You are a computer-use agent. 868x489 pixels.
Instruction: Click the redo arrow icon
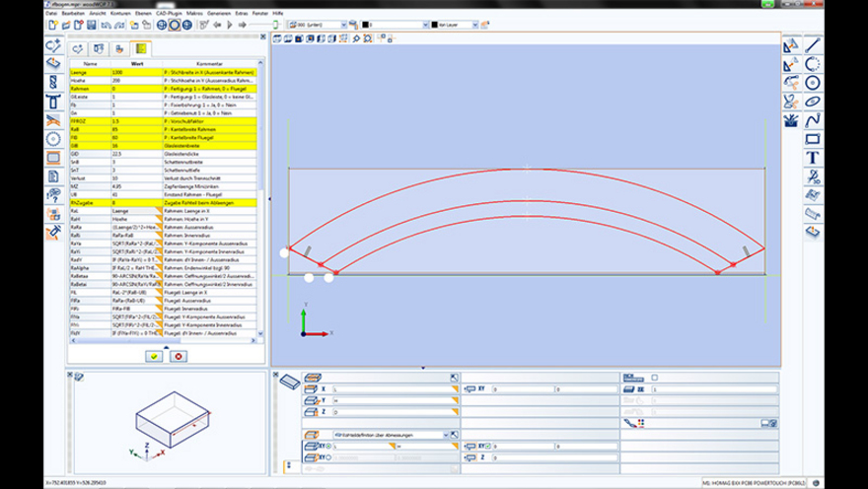click(x=119, y=25)
